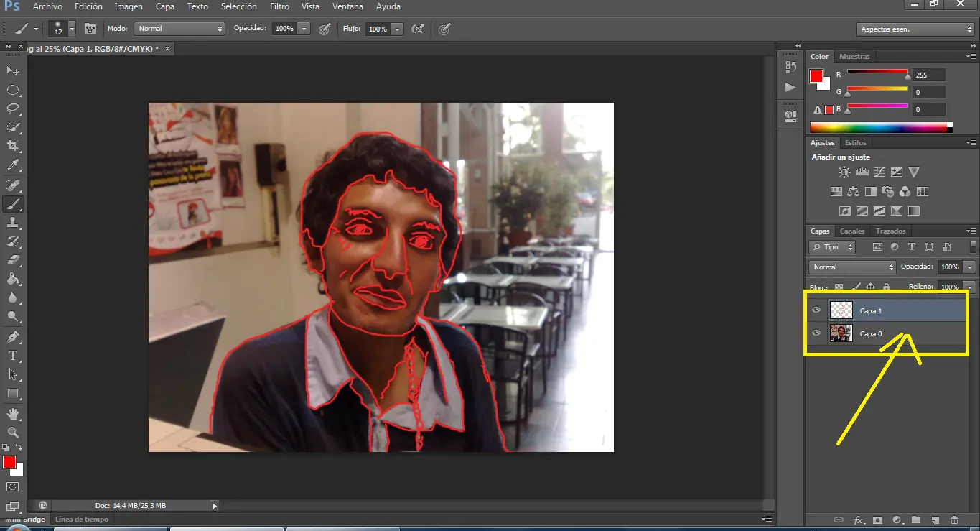Open the layer filter Tipo dropdown
The width and height of the screenshot is (980, 531).
tap(832, 247)
